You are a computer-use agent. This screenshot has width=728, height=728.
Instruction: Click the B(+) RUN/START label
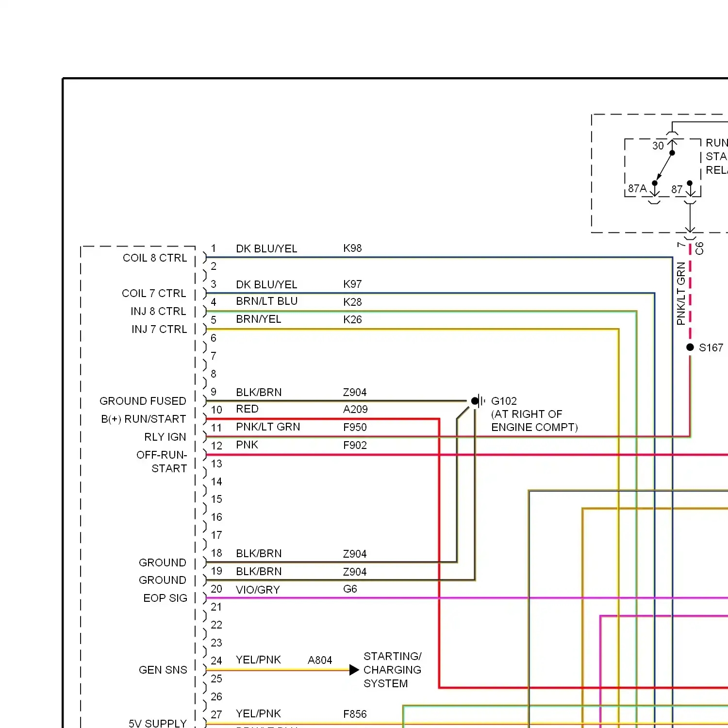[x=144, y=419]
